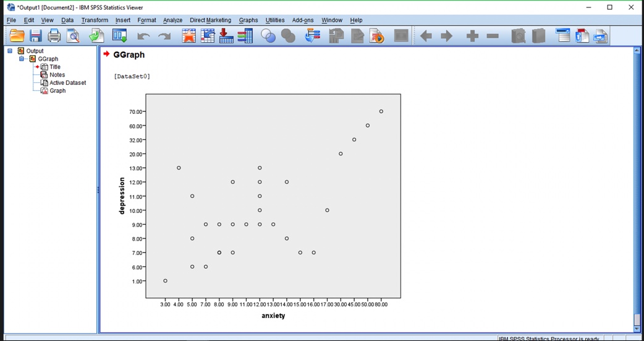Print the output with the printer icon
The height and width of the screenshot is (341, 644).
[x=54, y=36]
